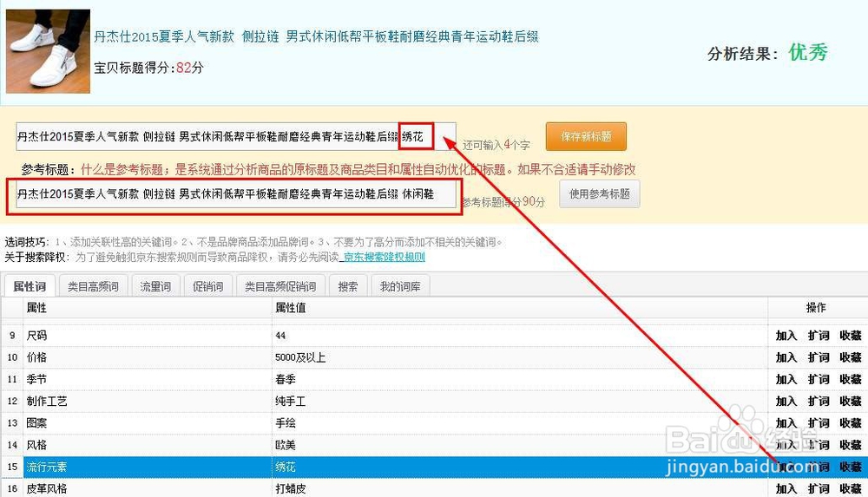Viewport: 868px width, 497px height.
Task: Click 收藏 in the 季节 row
Action: [851, 379]
